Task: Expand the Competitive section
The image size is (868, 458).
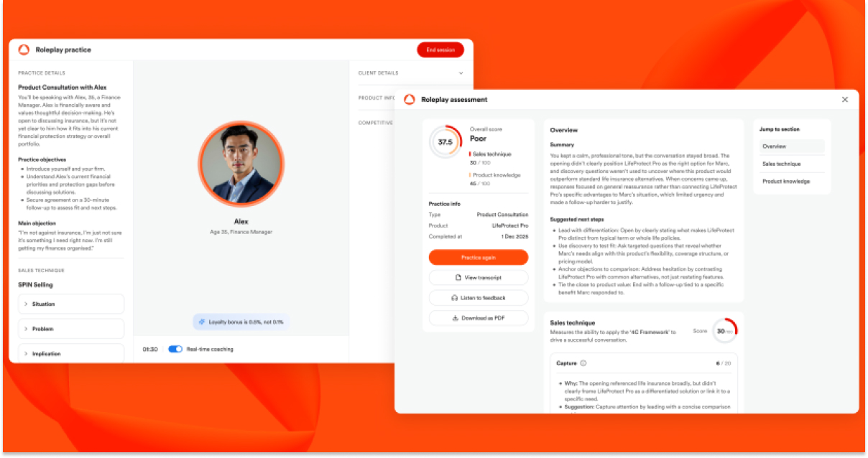Action: 376,123
